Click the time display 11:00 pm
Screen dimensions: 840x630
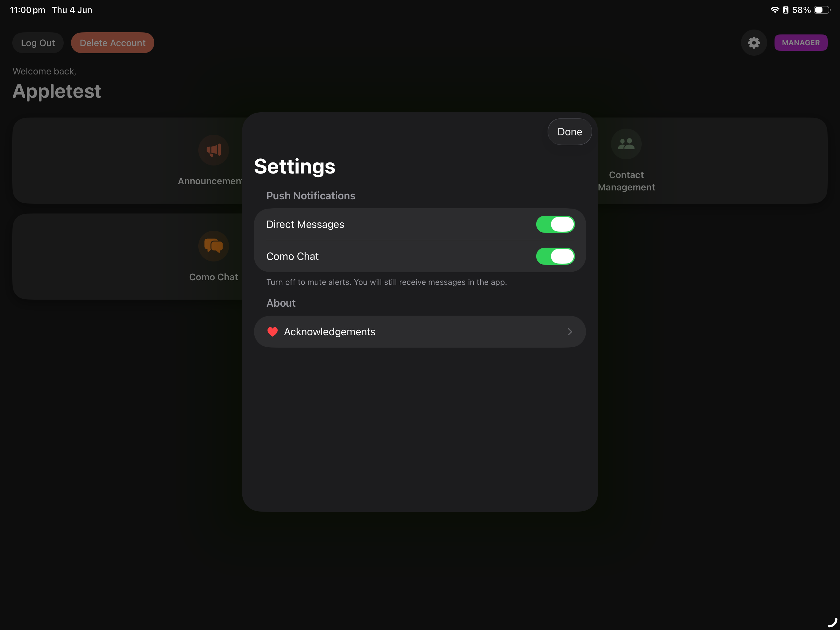27,10
